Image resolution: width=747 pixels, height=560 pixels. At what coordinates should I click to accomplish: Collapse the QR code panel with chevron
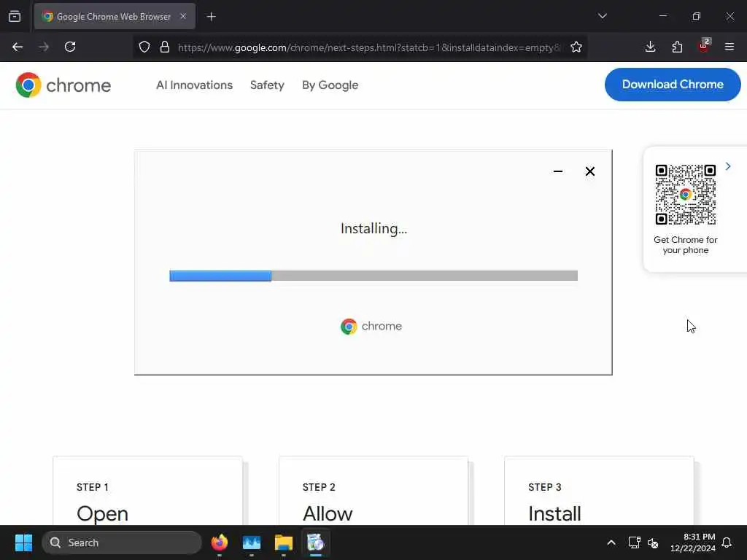[x=728, y=166]
